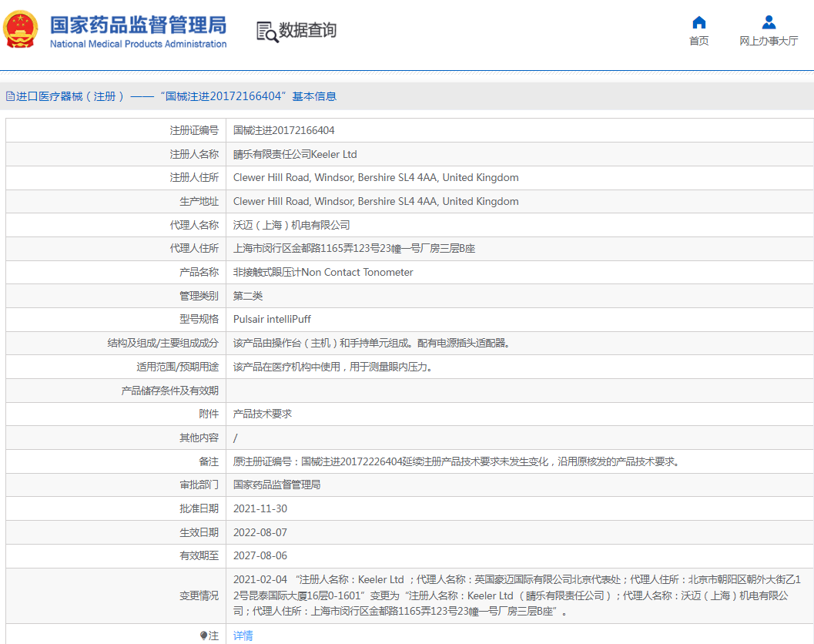Image resolution: width=814 pixels, height=644 pixels.
Task: Click the 网上办事大厅 person icon
Action: tap(768, 22)
